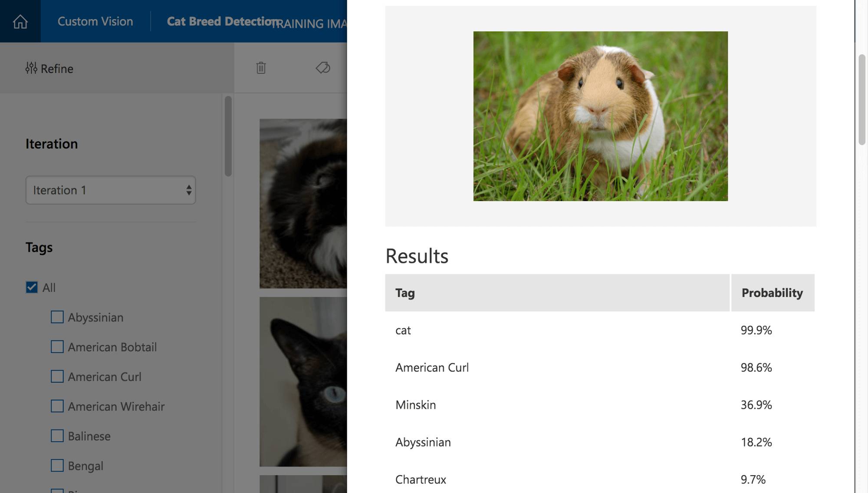Click the home icon
This screenshot has height=493, width=868.
coord(20,21)
